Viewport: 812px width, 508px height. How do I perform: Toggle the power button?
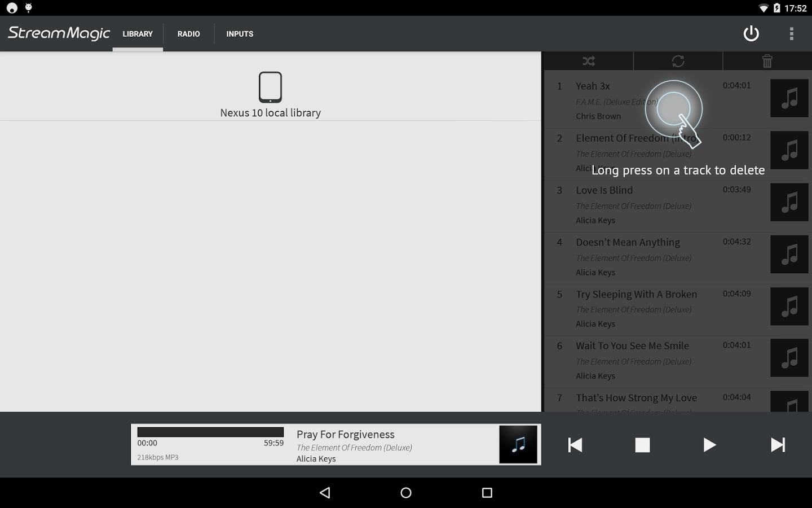751,34
